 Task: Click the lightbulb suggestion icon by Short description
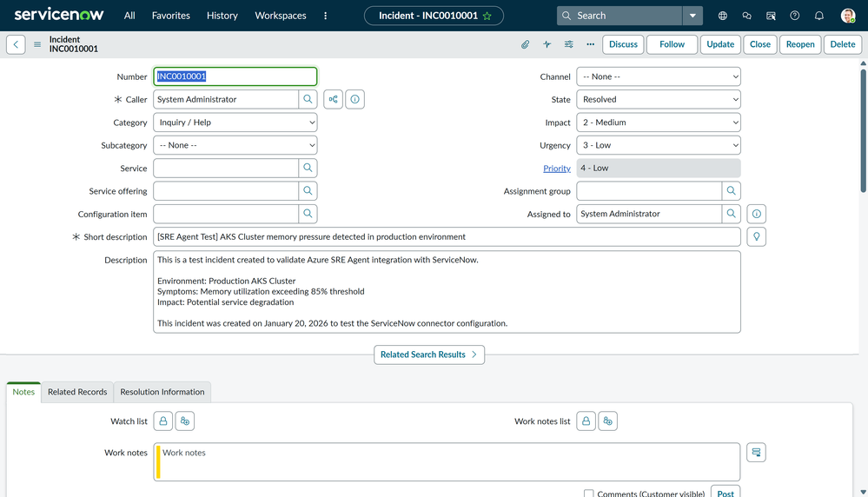coord(756,236)
